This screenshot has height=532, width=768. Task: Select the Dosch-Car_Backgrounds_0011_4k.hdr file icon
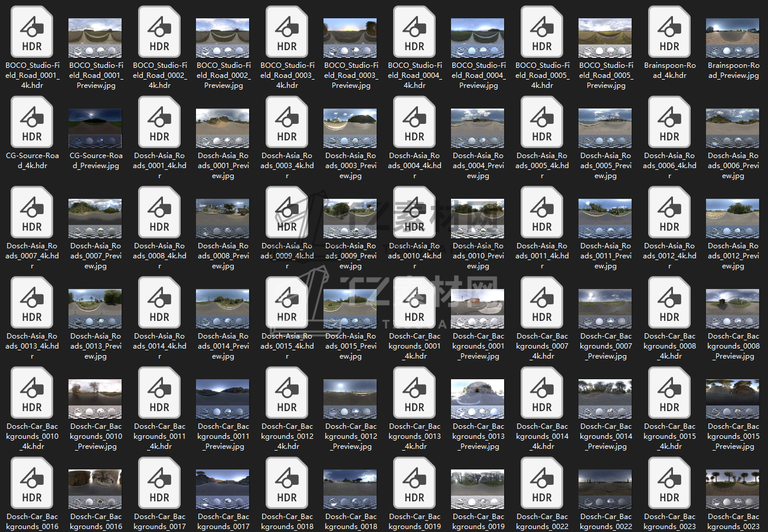click(x=159, y=393)
